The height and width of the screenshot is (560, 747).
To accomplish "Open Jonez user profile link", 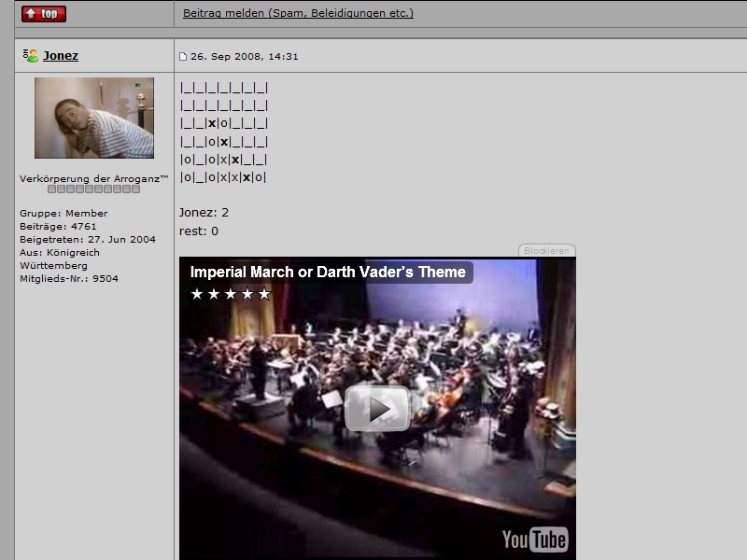I will pos(61,56).
